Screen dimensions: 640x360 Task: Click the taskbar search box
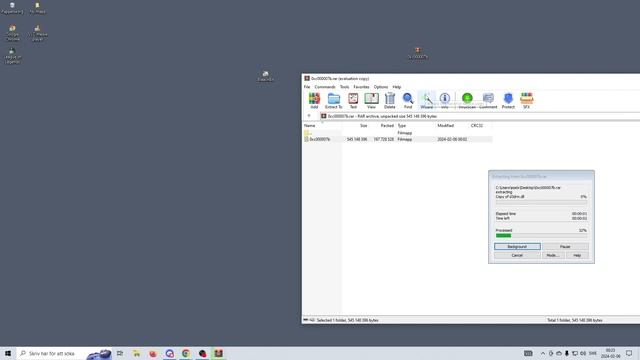tap(64, 353)
